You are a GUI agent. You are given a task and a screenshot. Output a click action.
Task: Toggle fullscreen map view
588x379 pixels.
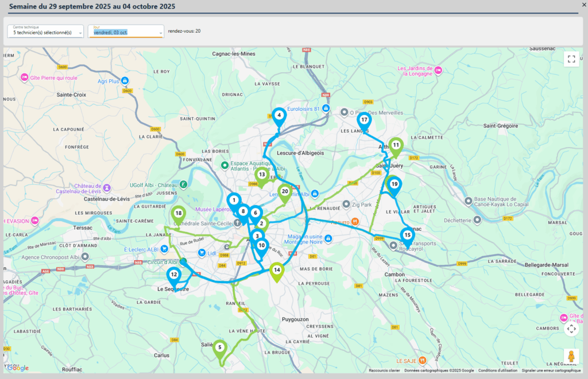[571, 59]
